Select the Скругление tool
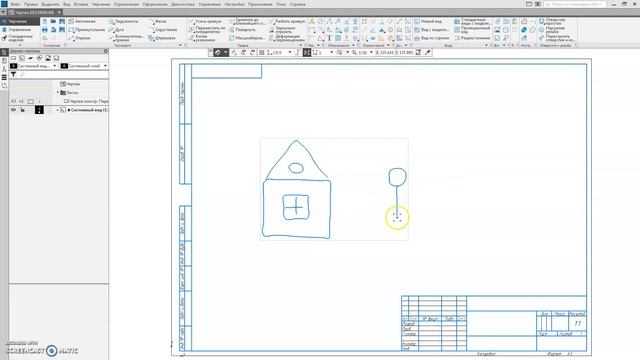 click(x=163, y=30)
